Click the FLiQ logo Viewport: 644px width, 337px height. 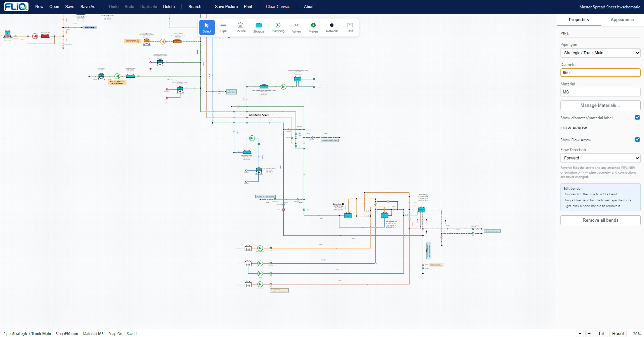point(16,7)
